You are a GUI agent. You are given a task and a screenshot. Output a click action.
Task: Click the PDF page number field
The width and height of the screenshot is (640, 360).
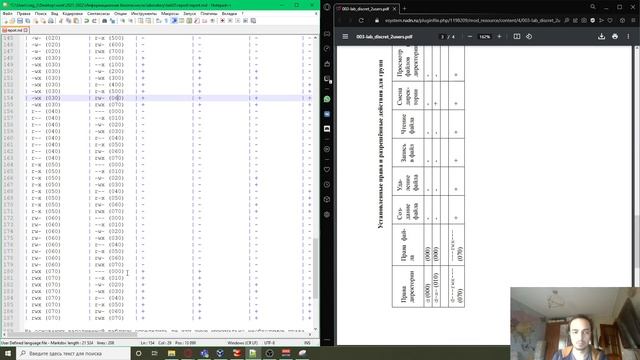442,37
